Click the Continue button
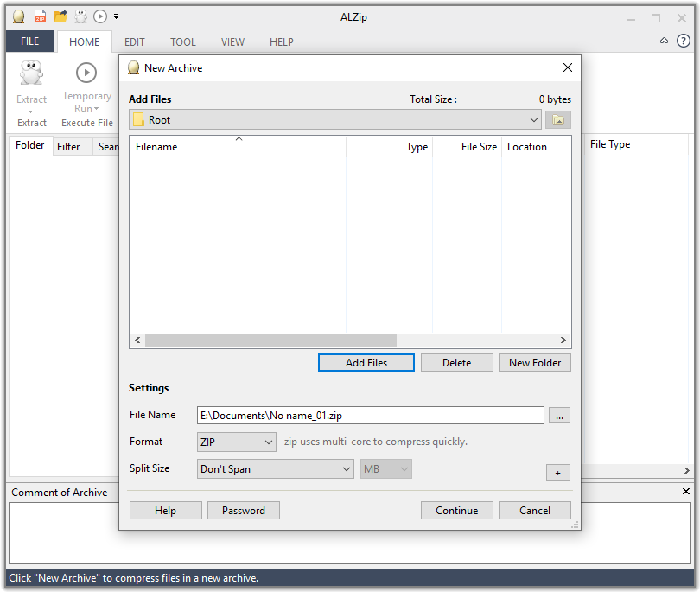 pyautogui.click(x=456, y=510)
